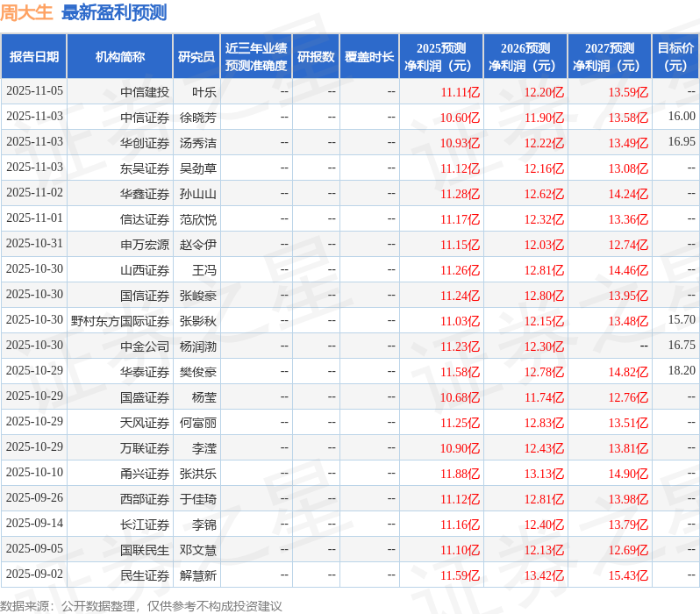Image resolution: width=700 pixels, height=614 pixels.
Task: Click researcher 于佳琦
Action: tap(197, 499)
